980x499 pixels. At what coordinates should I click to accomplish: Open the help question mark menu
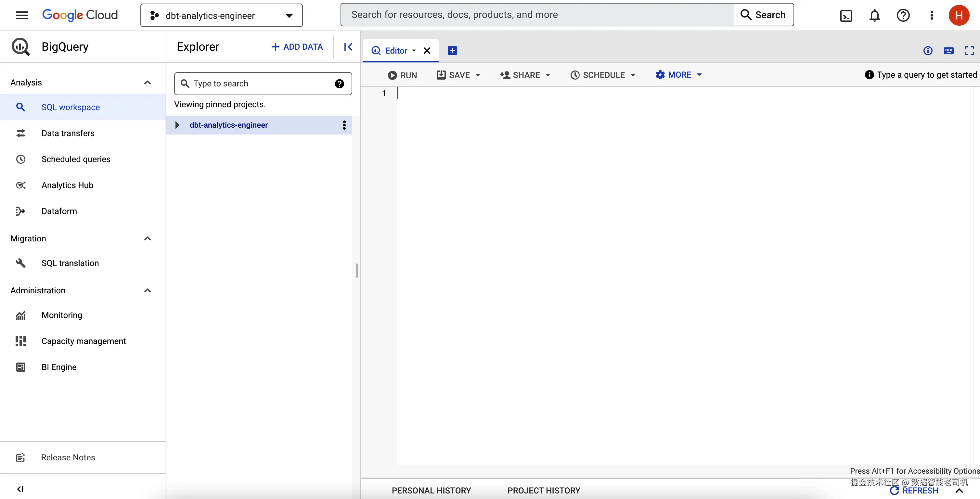[903, 16]
